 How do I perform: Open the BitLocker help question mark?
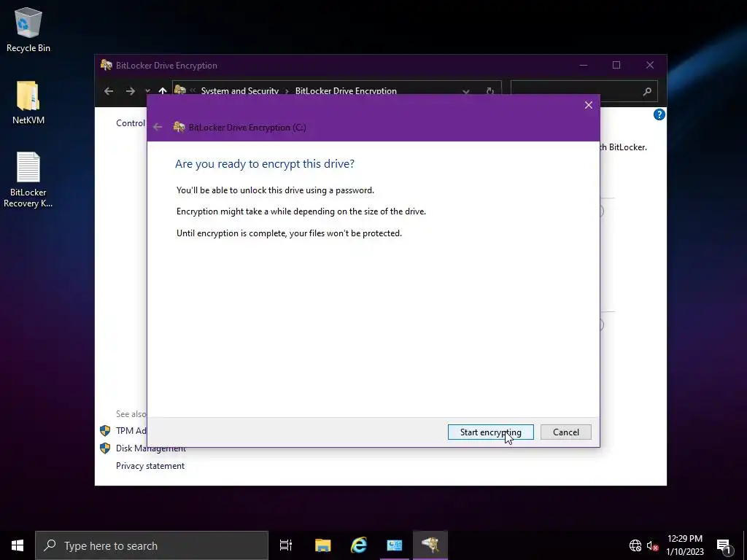click(x=659, y=114)
